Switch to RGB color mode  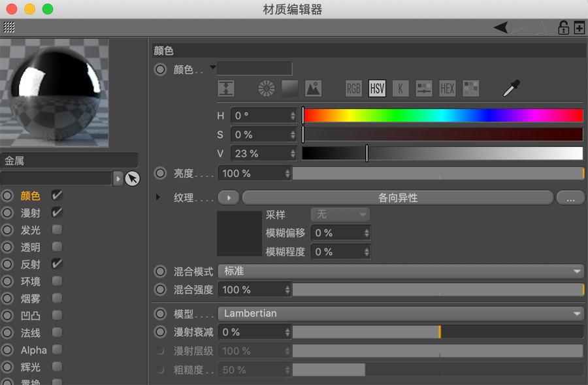click(x=352, y=88)
